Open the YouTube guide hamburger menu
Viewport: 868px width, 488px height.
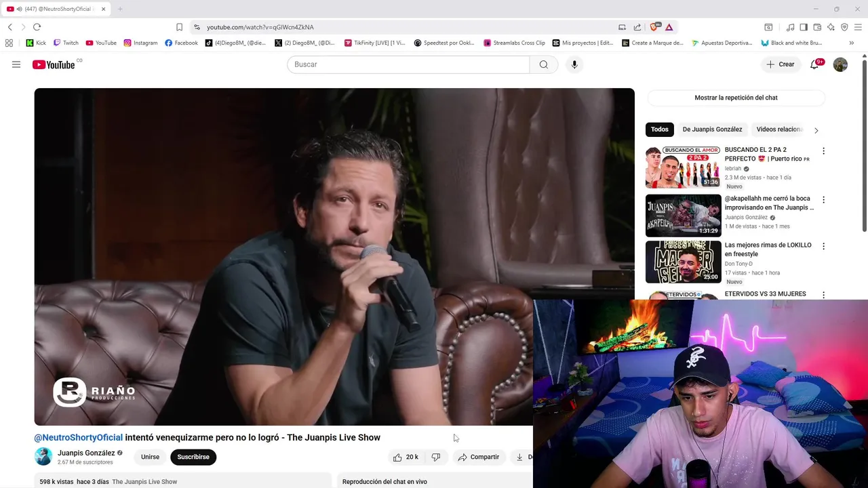(x=16, y=64)
